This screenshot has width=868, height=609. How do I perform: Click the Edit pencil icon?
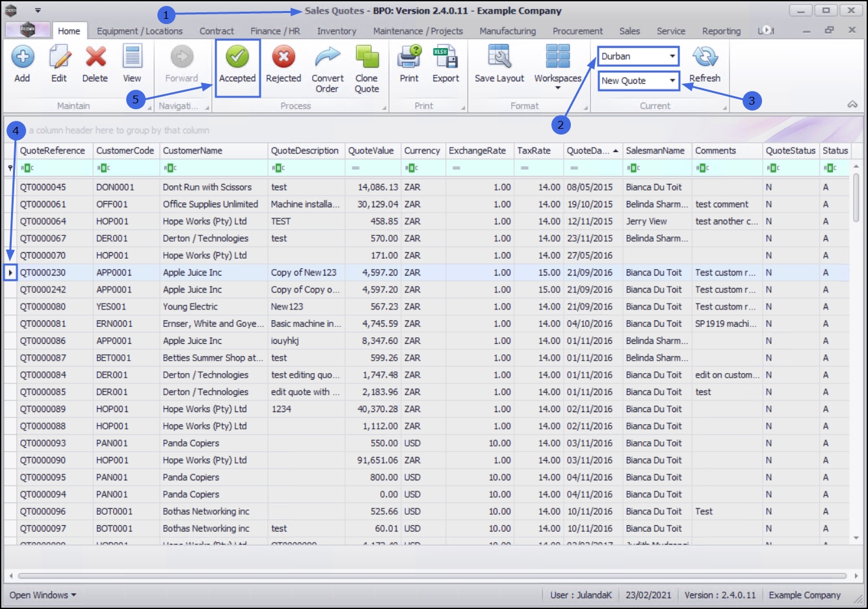click(59, 57)
